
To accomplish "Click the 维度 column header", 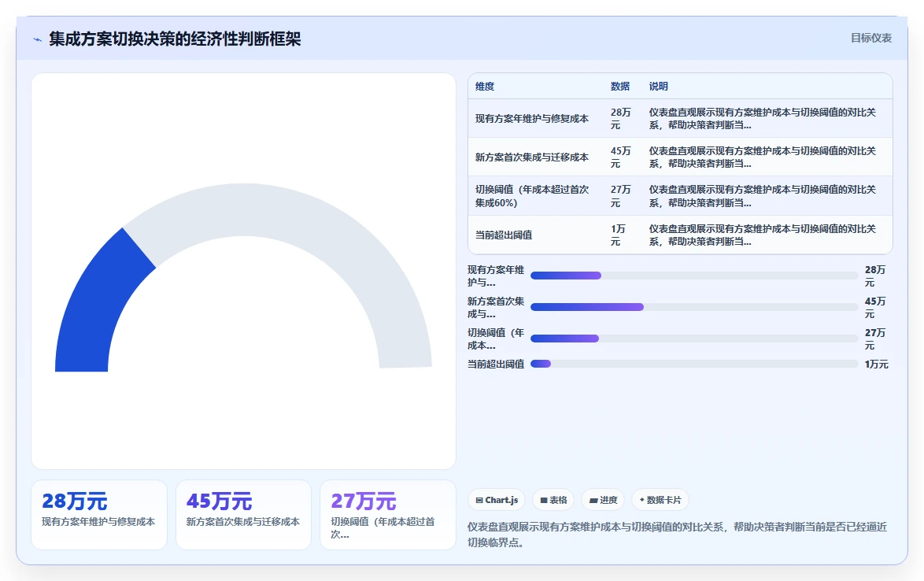I will point(484,86).
